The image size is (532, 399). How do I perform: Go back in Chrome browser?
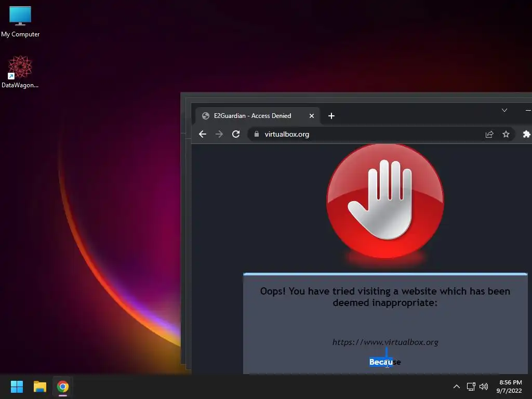tap(203, 135)
